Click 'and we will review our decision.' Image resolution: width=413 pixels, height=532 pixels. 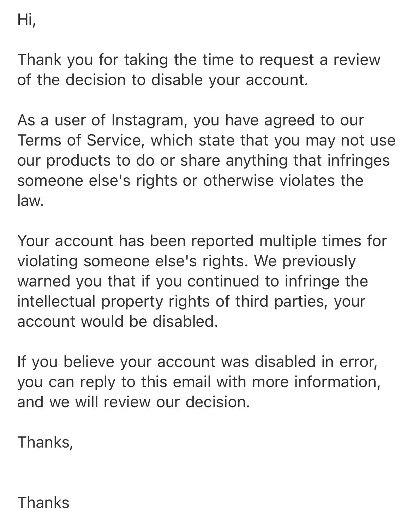[133, 402]
